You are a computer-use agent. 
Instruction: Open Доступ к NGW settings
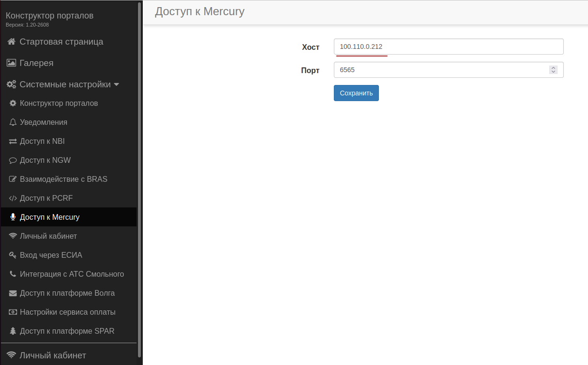pos(45,160)
